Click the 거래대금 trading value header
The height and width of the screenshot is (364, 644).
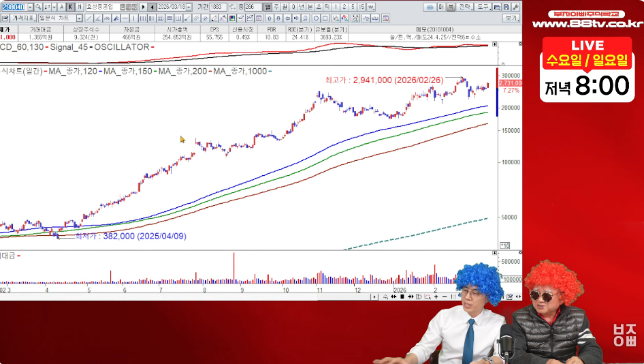click(x=41, y=29)
